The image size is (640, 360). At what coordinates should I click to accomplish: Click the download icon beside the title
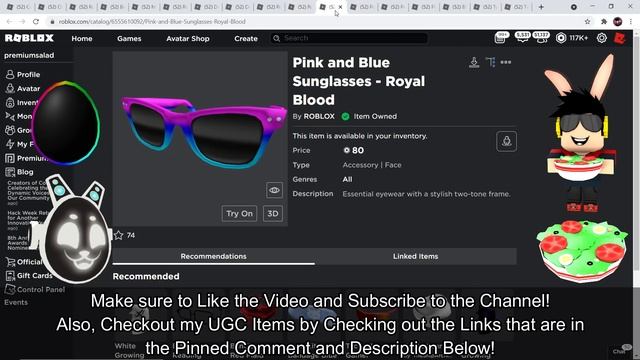[474, 62]
